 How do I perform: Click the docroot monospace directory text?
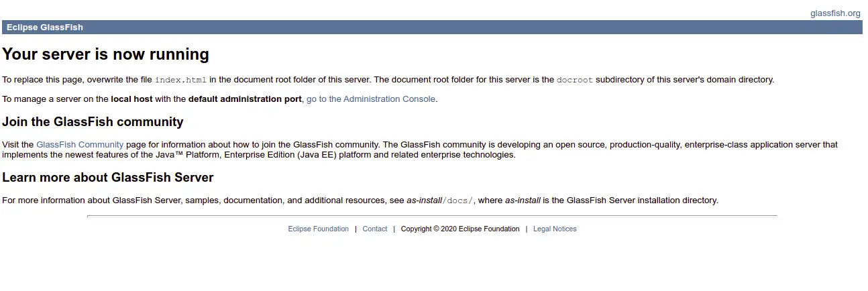pos(575,79)
